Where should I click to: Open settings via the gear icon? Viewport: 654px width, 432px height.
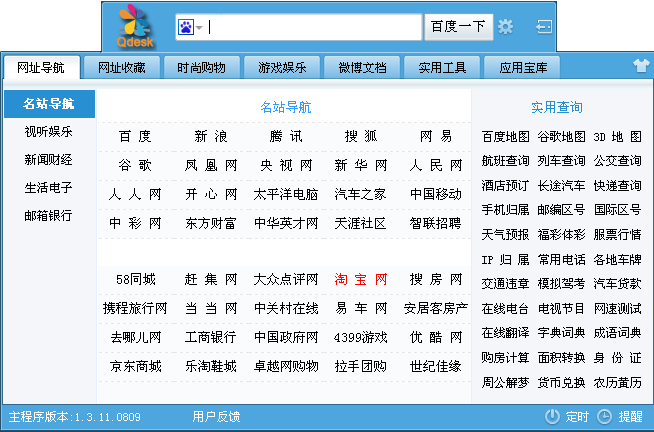(x=506, y=27)
